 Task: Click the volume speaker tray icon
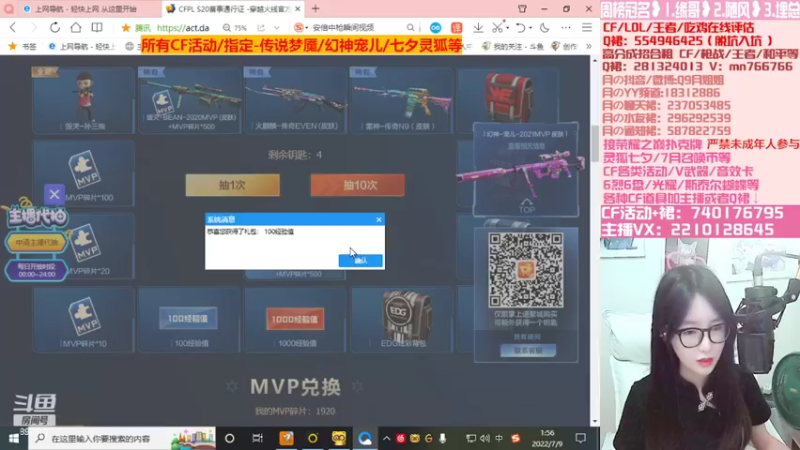point(485,438)
